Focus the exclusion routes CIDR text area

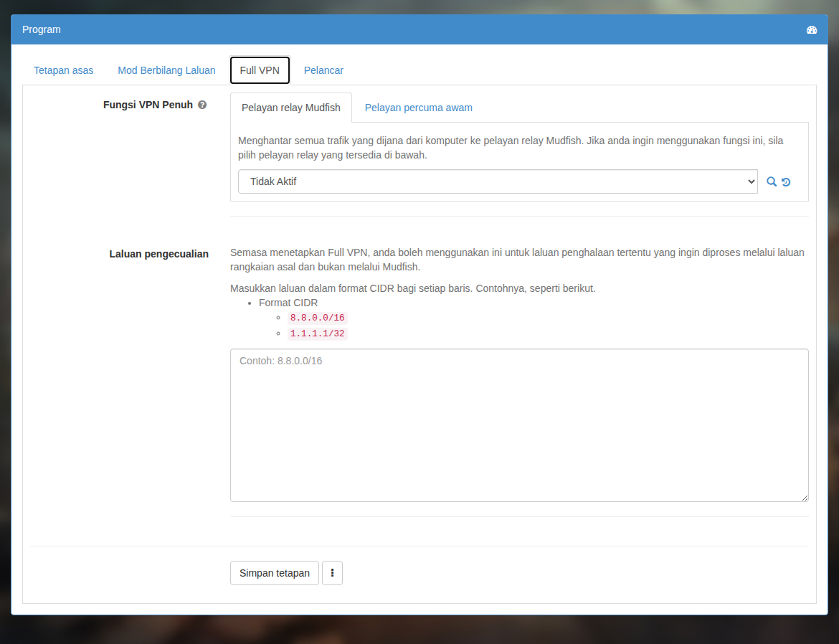click(519, 425)
